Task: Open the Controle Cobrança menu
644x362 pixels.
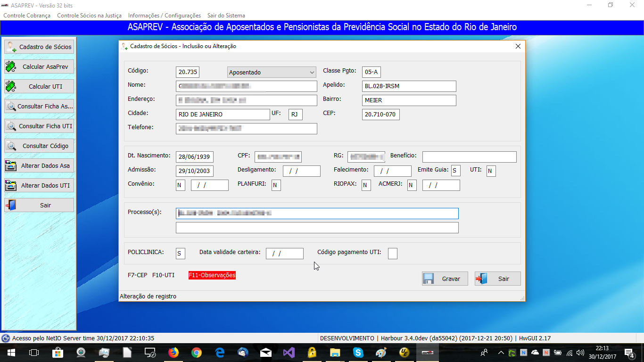Action: (x=27, y=16)
